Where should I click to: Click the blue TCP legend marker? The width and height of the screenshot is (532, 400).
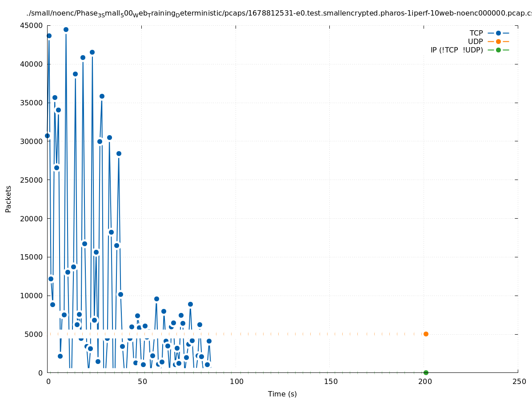(498, 33)
